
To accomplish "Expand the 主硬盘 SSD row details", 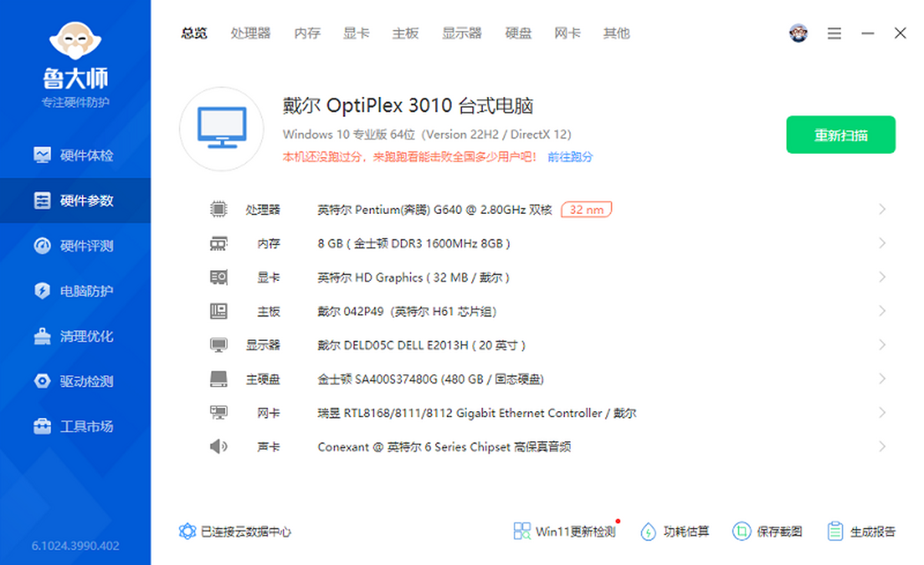I will pyautogui.click(x=882, y=379).
